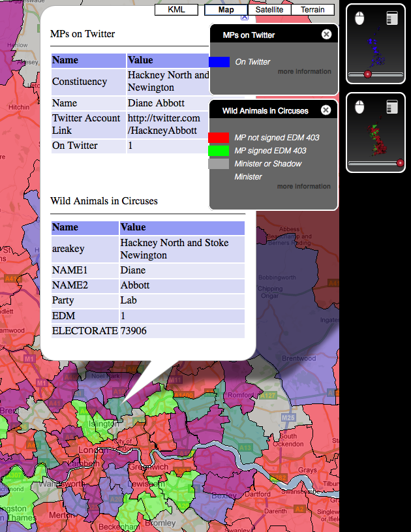Image resolution: width=411 pixels, height=532 pixels.
Task: Click the MP signed EDM 403 legend text
Action: tap(270, 151)
